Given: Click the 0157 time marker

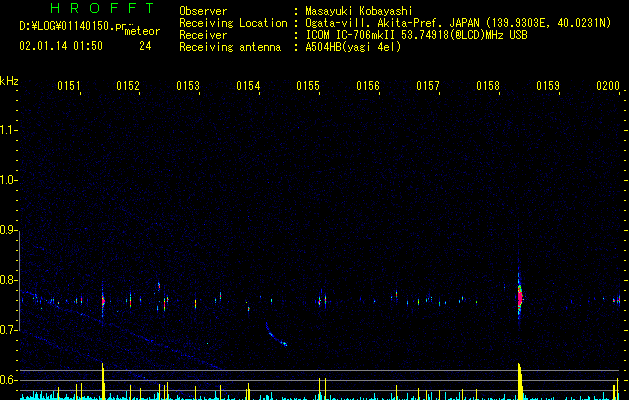Looking at the screenshot, I should (428, 86).
